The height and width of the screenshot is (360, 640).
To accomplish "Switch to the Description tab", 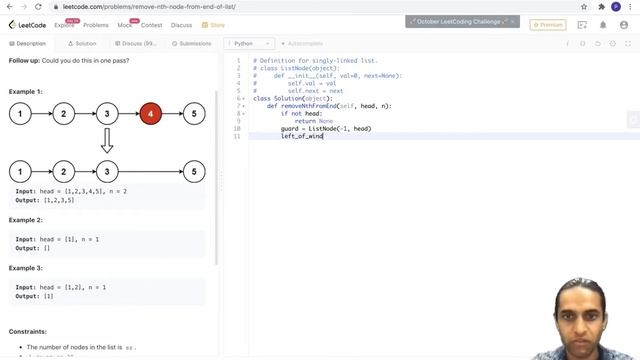I will pyautogui.click(x=27, y=44).
